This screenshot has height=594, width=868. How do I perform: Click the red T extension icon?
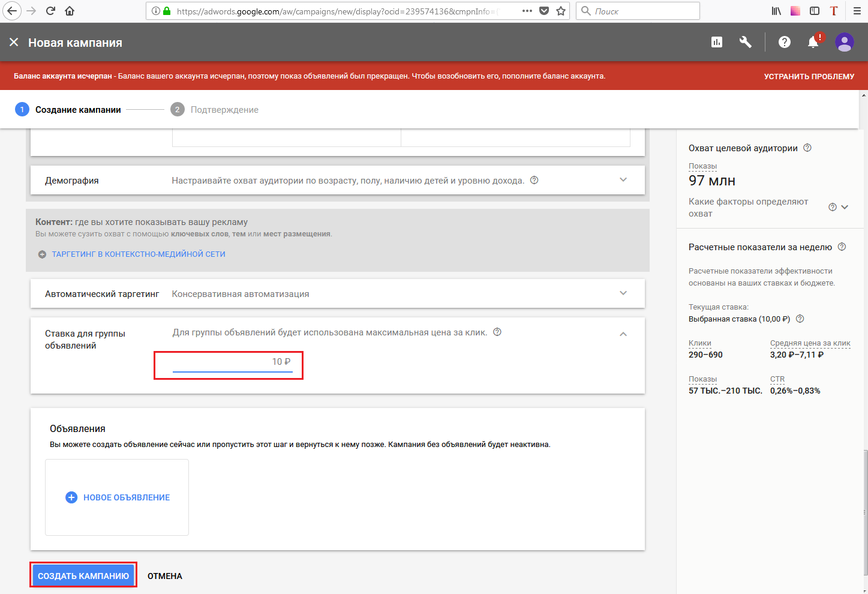[x=834, y=11]
